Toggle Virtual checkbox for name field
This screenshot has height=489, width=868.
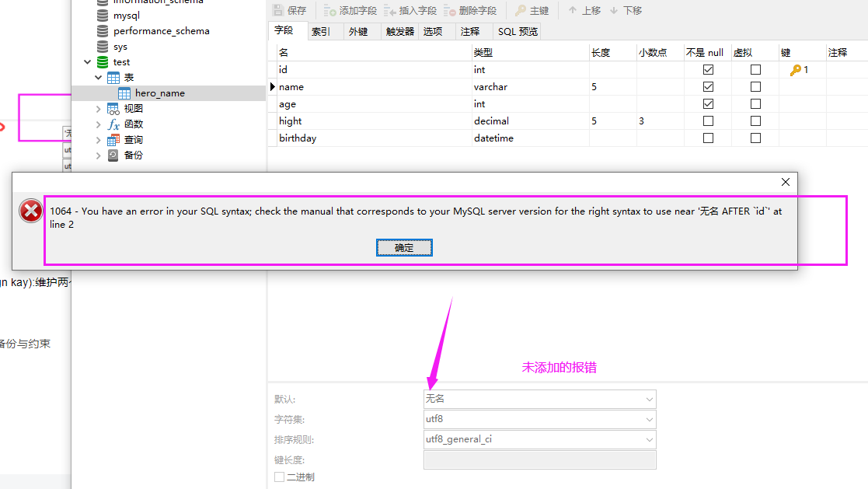click(x=755, y=87)
